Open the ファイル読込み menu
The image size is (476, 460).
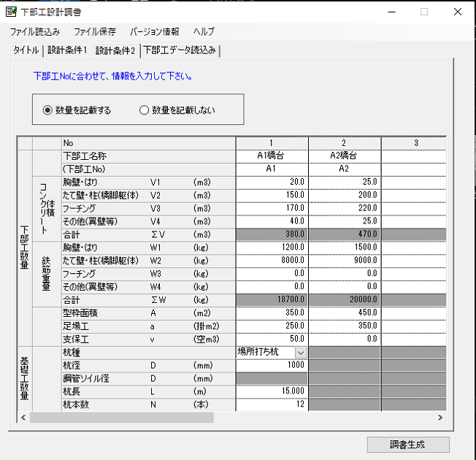pyautogui.click(x=35, y=31)
